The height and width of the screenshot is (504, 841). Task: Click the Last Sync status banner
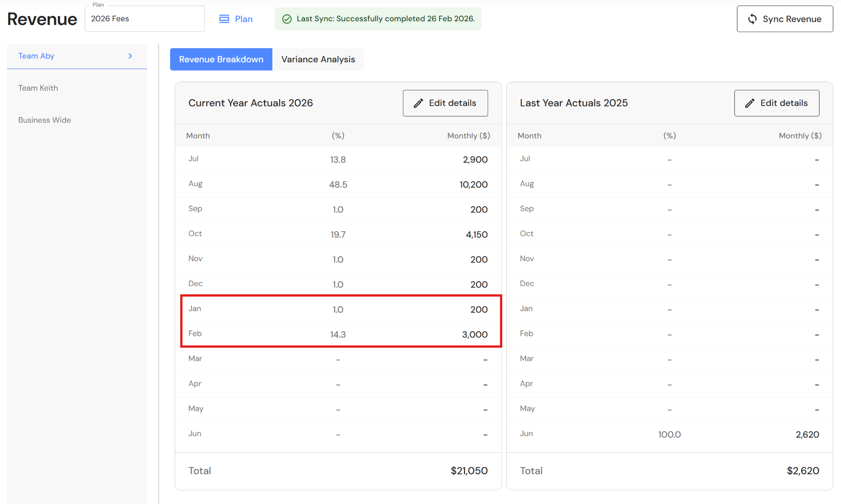point(378,19)
